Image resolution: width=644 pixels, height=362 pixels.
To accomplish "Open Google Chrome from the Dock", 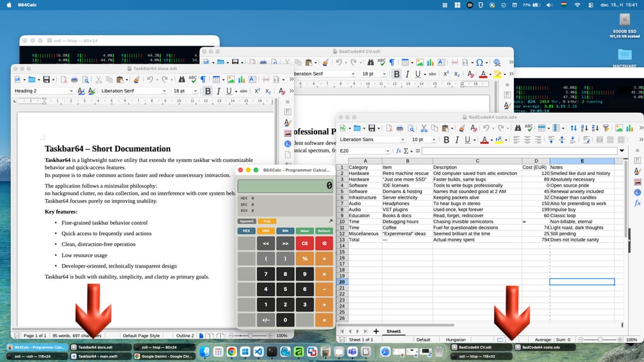I will pyautogui.click(x=231, y=352).
